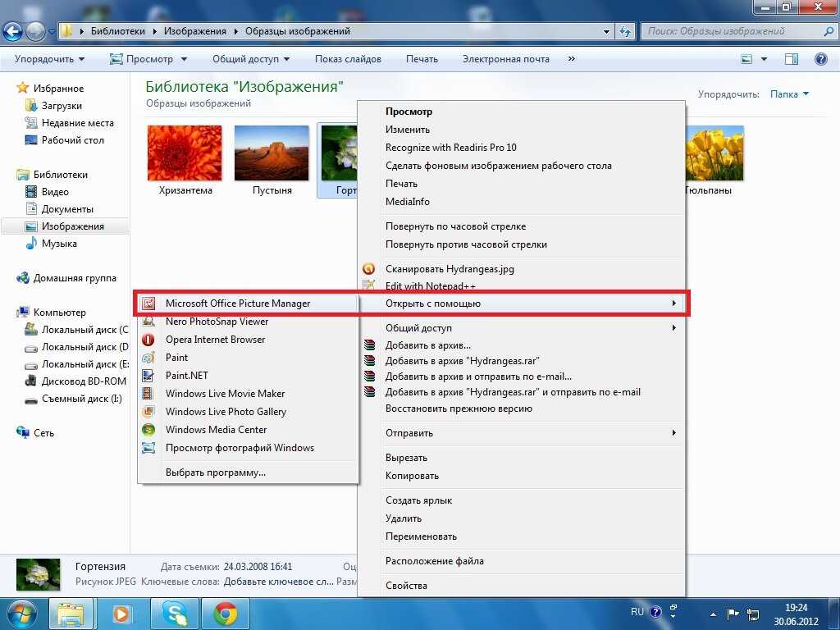Select 'Музыка' library in sidebar
The height and width of the screenshot is (630, 840).
click(x=59, y=244)
